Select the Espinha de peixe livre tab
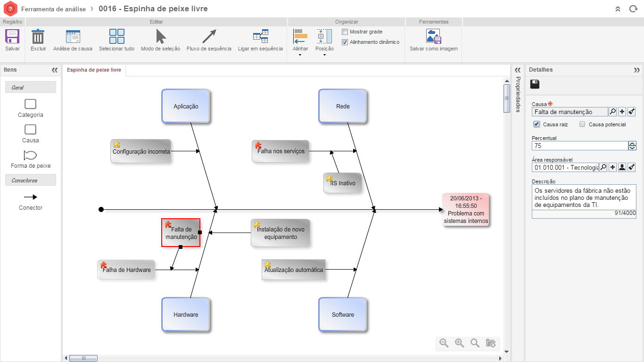Screen dimensions: 644x362 [94, 70]
